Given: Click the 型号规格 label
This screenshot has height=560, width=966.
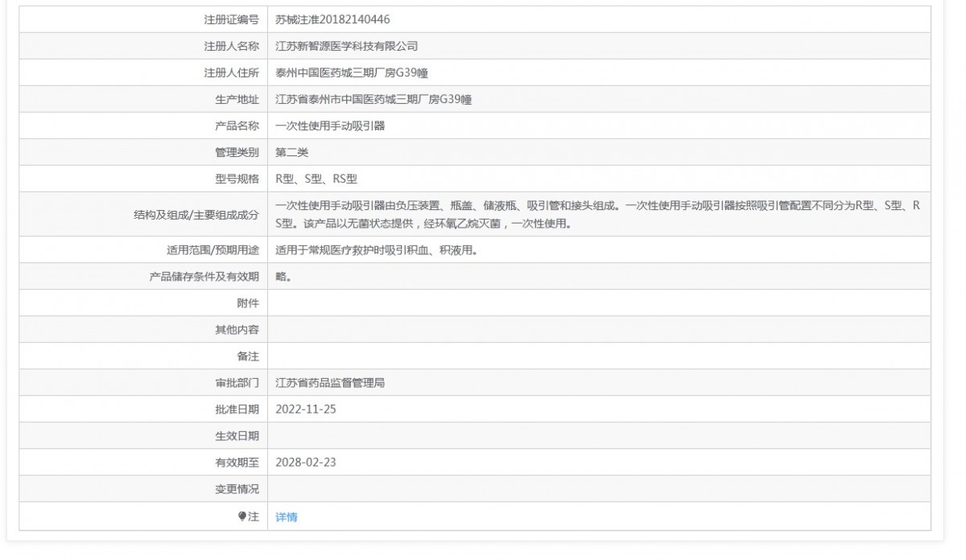Looking at the screenshot, I should (x=237, y=179).
